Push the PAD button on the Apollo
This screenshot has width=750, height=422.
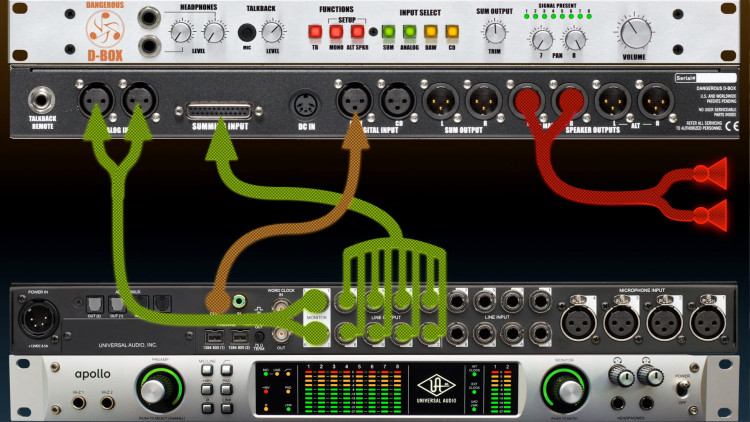coord(226,389)
